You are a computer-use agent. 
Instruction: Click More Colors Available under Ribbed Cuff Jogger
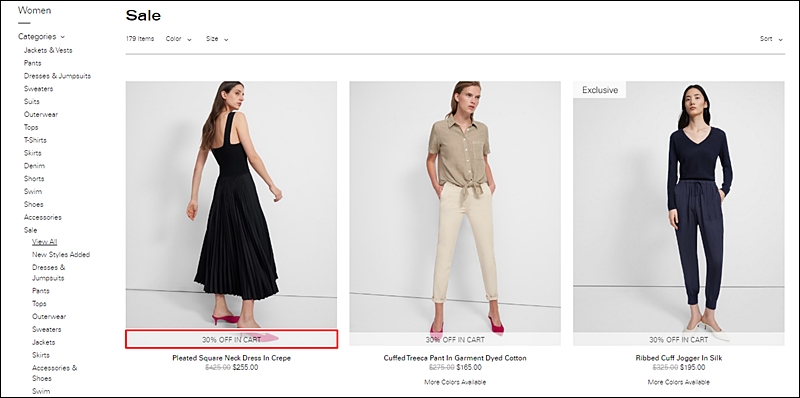click(679, 382)
